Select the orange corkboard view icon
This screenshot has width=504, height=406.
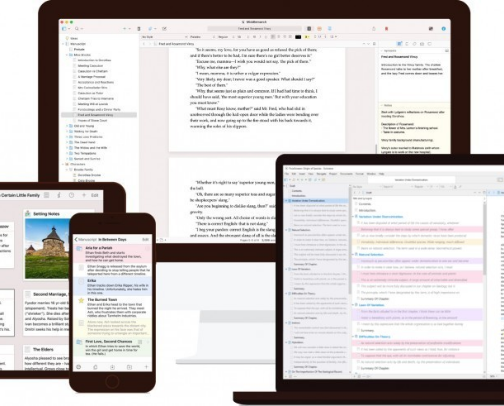(x=319, y=29)
